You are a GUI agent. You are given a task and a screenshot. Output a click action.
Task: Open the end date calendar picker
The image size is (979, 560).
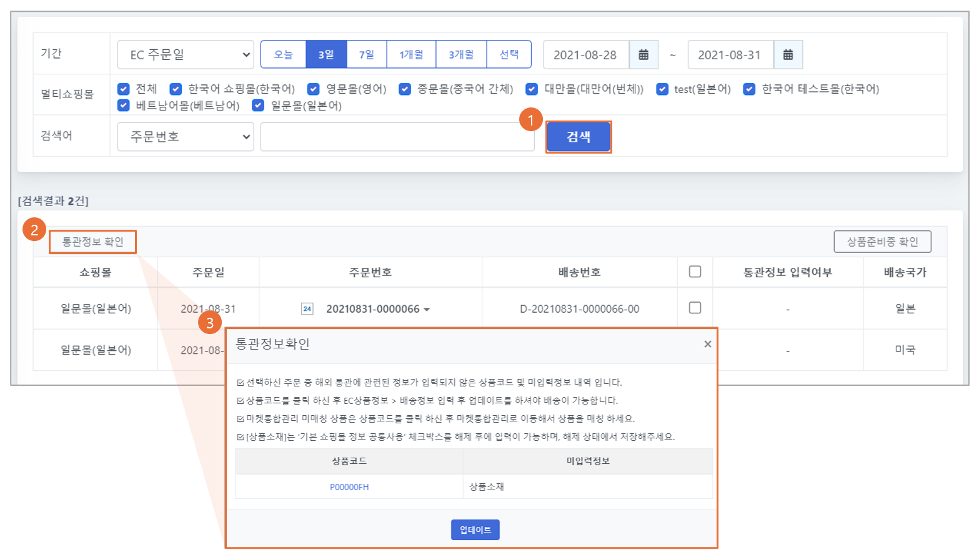[788, 55]
